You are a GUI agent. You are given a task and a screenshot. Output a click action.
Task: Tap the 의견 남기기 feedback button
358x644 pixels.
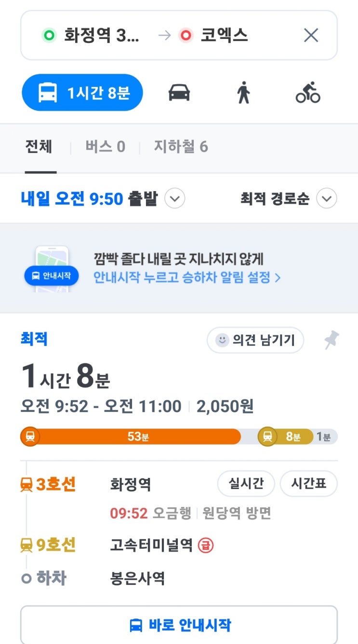255,340
